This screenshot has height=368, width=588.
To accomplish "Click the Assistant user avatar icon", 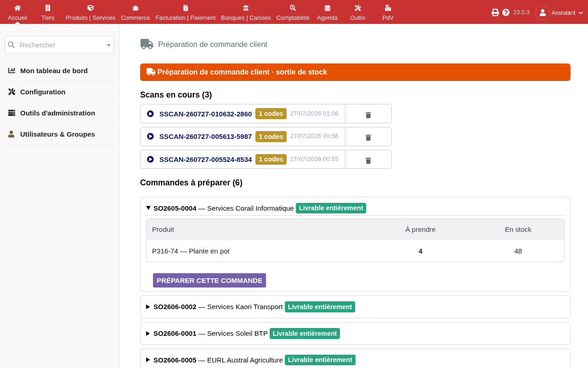I will pos(543,13).
